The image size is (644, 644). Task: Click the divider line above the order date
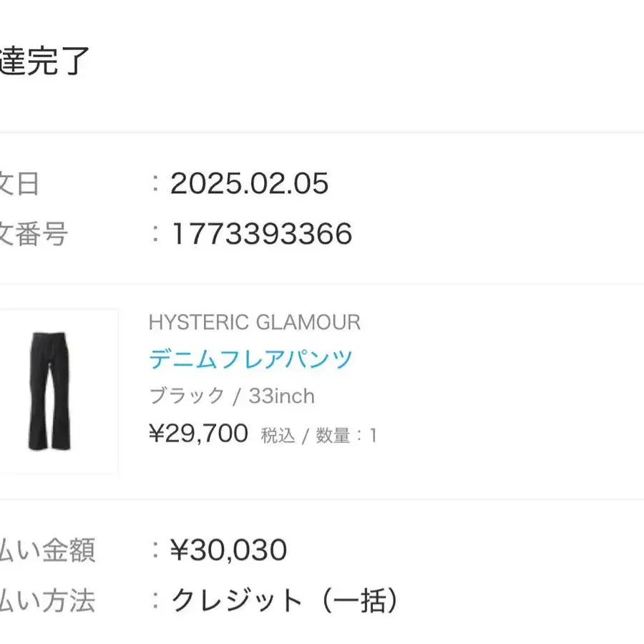click(322, 132)
